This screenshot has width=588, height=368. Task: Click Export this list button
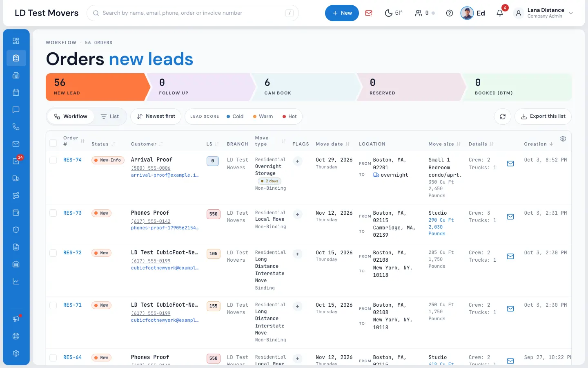click(x=543, y=117)
